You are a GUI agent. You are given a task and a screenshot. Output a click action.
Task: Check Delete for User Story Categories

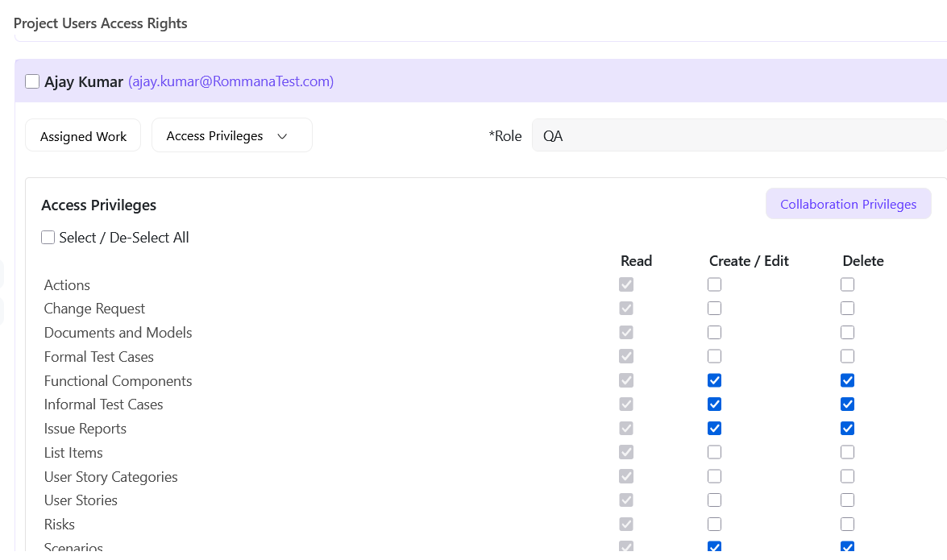(x=847, y=475)
